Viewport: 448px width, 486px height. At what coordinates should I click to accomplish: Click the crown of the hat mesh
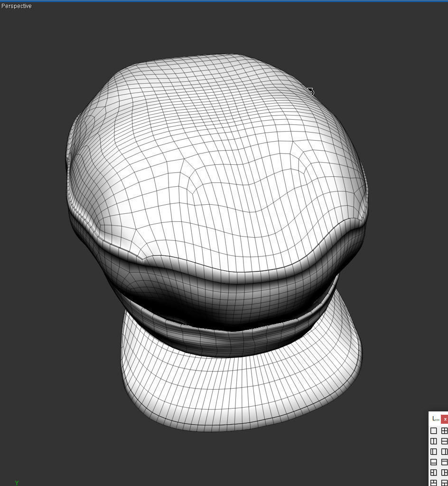tap(214, 143)
